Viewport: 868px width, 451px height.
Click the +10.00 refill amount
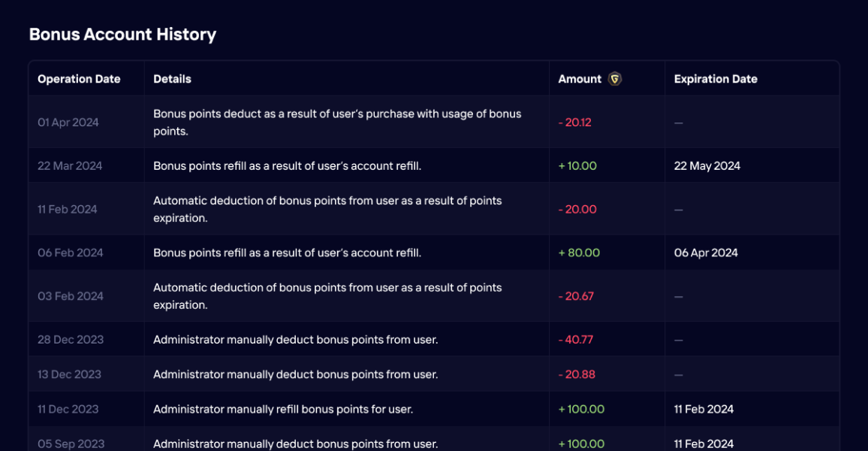click(577, 166)
